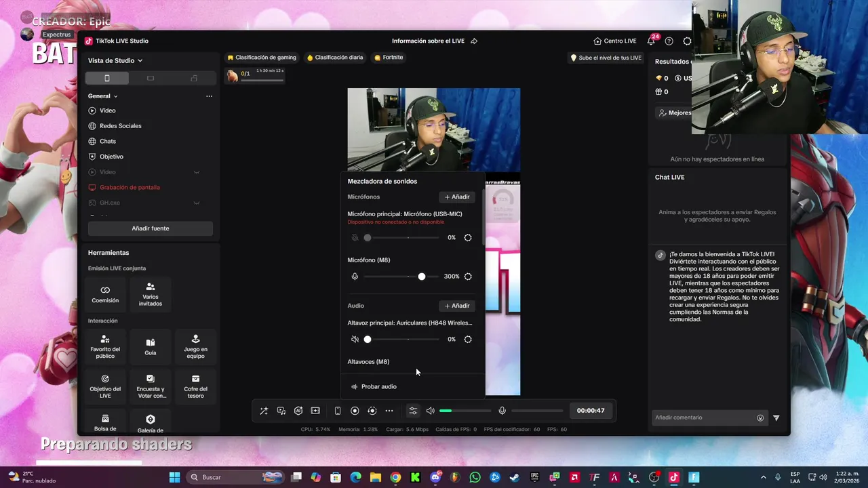Show the hidden GH.exe source
The width and height of the screenshot is (868, 488).
[197, 203]
